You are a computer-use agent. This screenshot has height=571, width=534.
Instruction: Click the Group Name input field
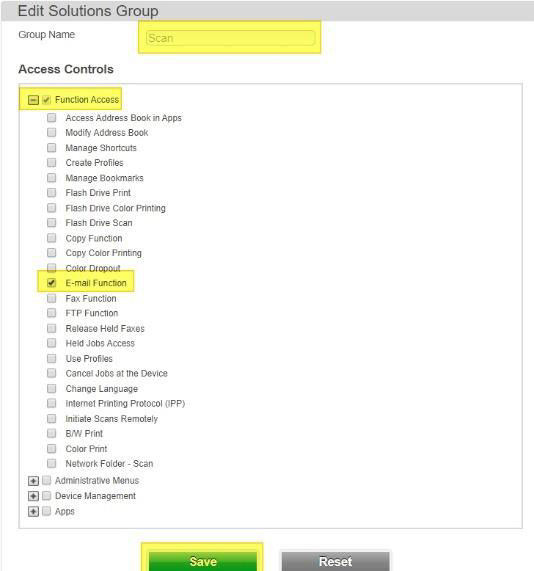point(230,38)
